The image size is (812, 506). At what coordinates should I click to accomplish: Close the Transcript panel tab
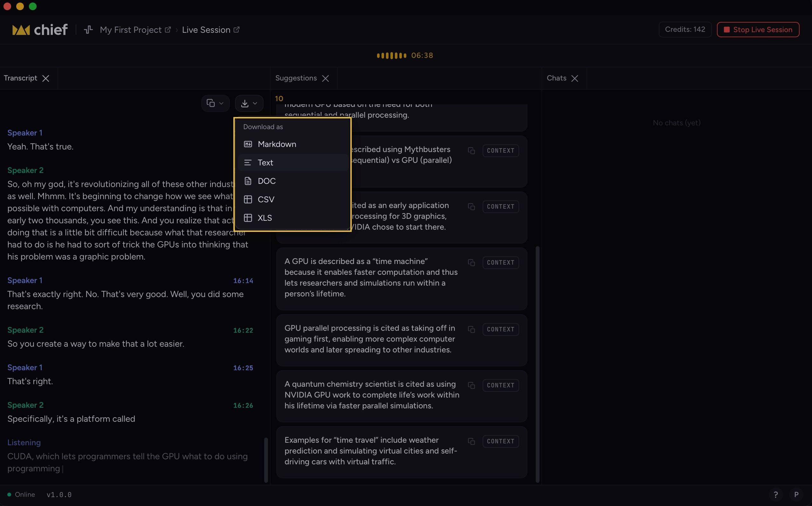pos(46,78)
